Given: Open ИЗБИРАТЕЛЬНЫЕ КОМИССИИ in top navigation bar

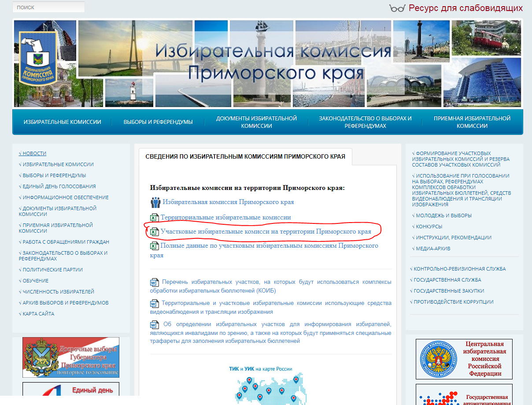Looking at the screenshot, I should click(x=62, y=122).
